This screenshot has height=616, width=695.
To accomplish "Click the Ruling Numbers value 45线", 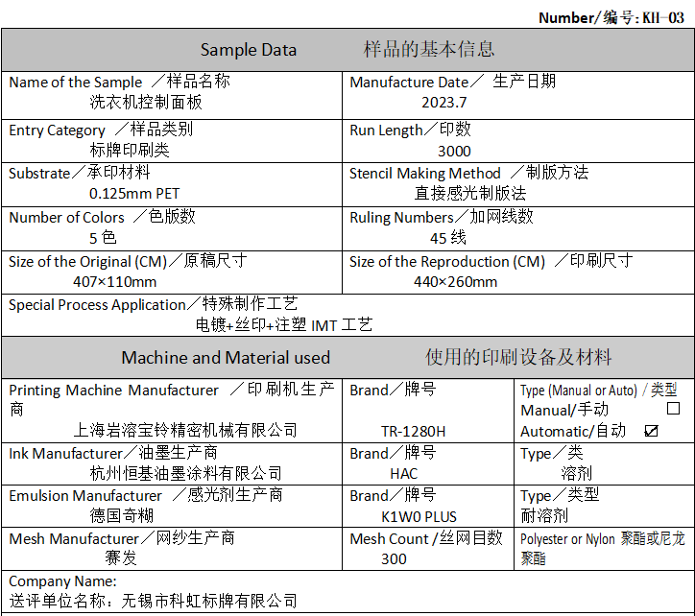I will tap(447, 238).
